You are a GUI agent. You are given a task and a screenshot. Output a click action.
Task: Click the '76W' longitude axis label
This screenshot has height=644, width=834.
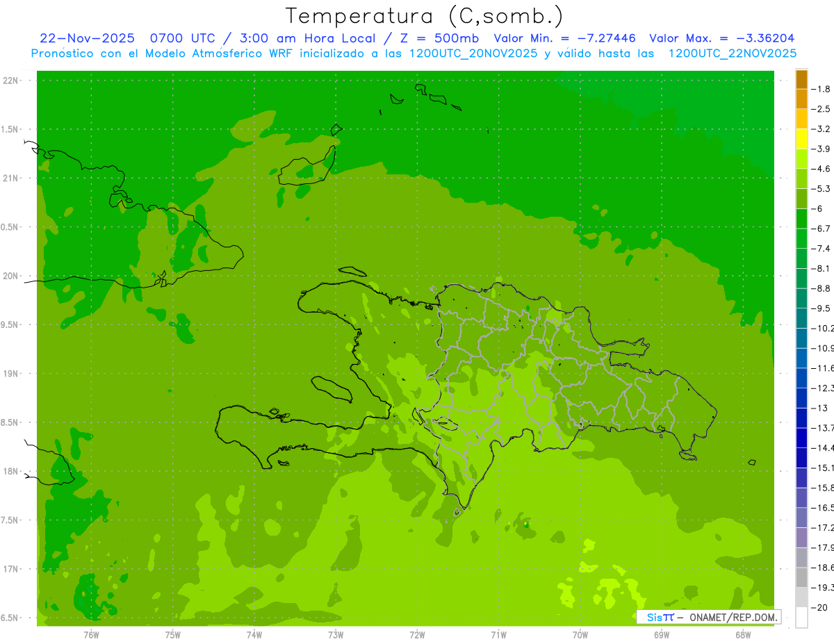point(91,635)
